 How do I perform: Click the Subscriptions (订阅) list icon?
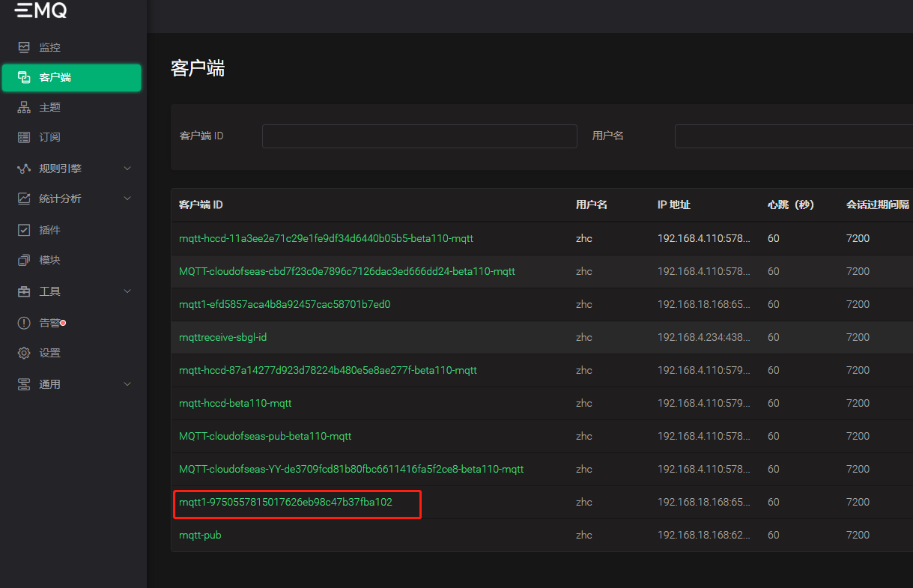pos(24,137)
